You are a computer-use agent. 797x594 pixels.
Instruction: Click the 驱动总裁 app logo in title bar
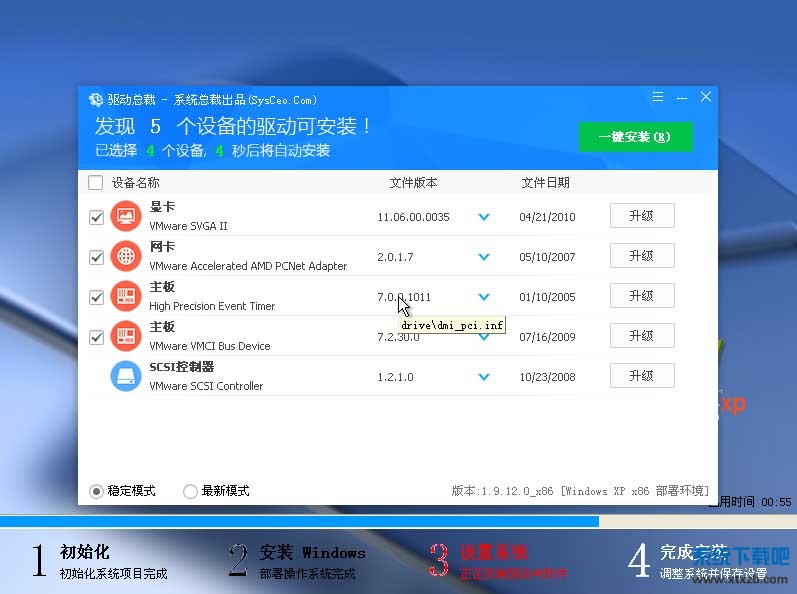pyautogui.click(x=96, y=99)
